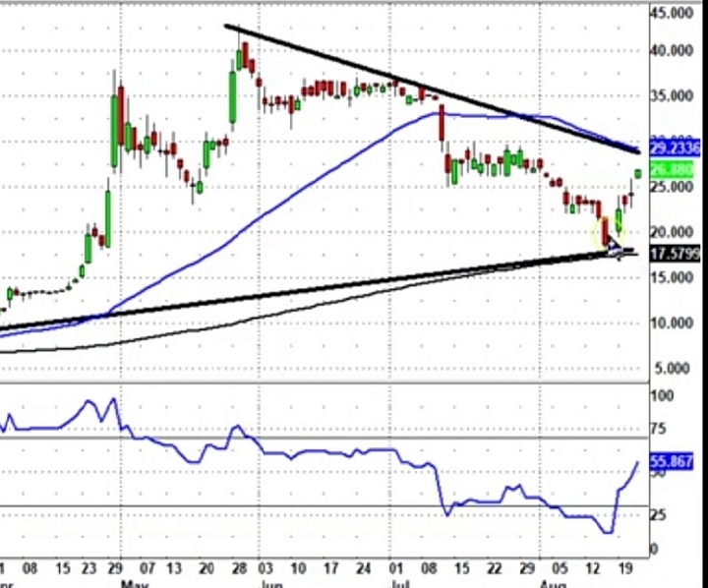708x588 pixels.
Task: Click the 22 date label on time axis
Action: pos(494,568)
